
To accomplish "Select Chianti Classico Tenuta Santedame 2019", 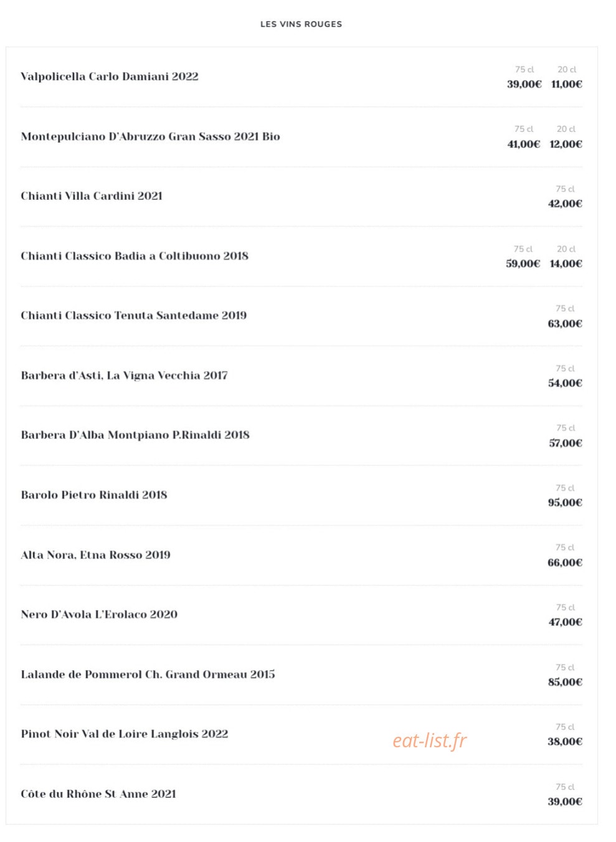I will tap(134, 316).
